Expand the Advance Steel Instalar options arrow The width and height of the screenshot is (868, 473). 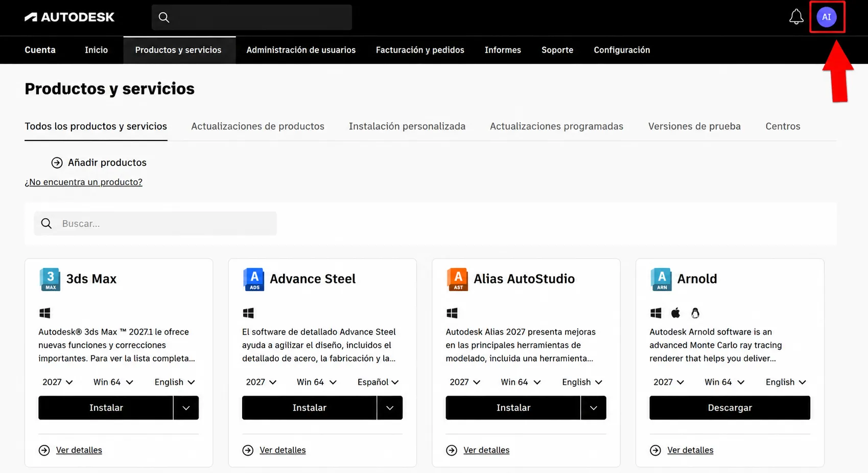(x=390, y=408)
